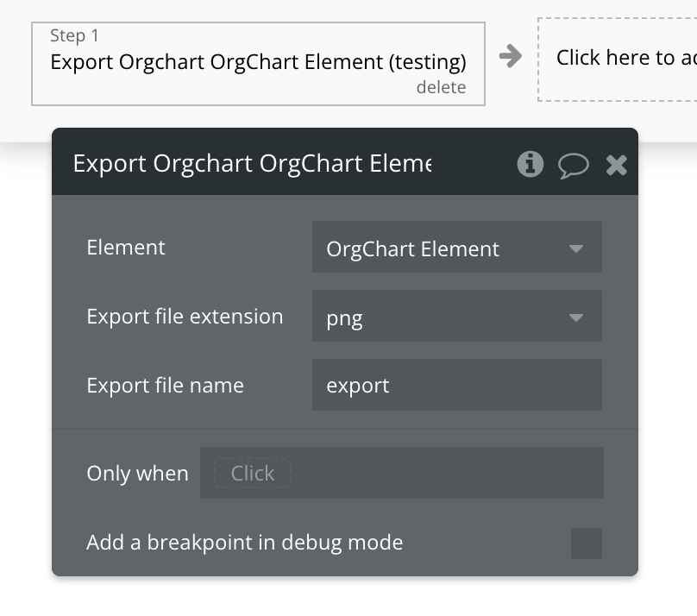Open the Element dropdown showing OrgChart Element

(457, 247)
